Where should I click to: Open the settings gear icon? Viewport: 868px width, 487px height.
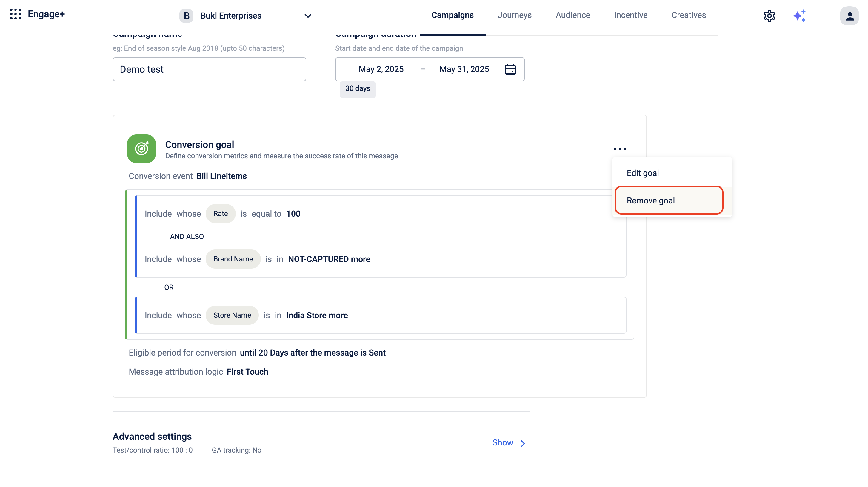coord(769,16)
